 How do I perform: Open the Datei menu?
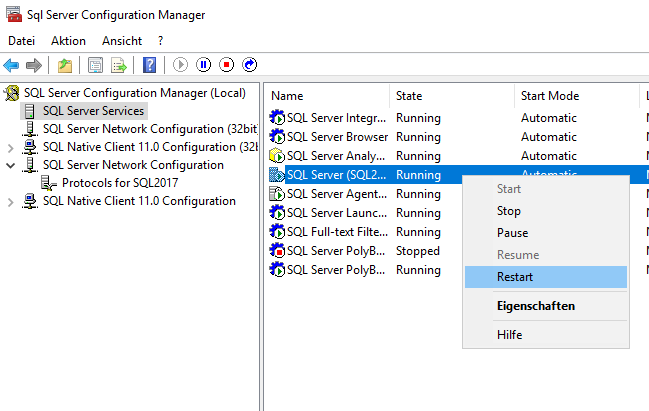[22, 41]
